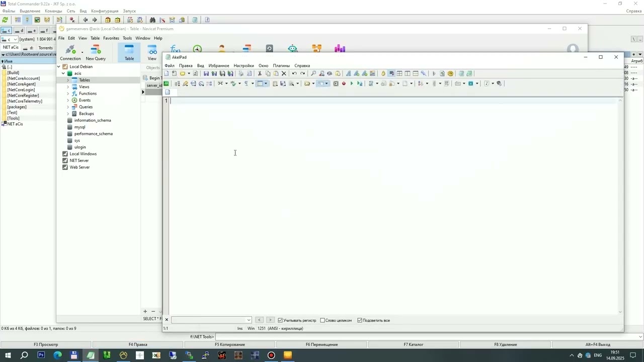Image resolution: width=644 pixels, height=362 pixels.
Task: Click Connection icon in Navicat toolbar
Action: point(70,52)
